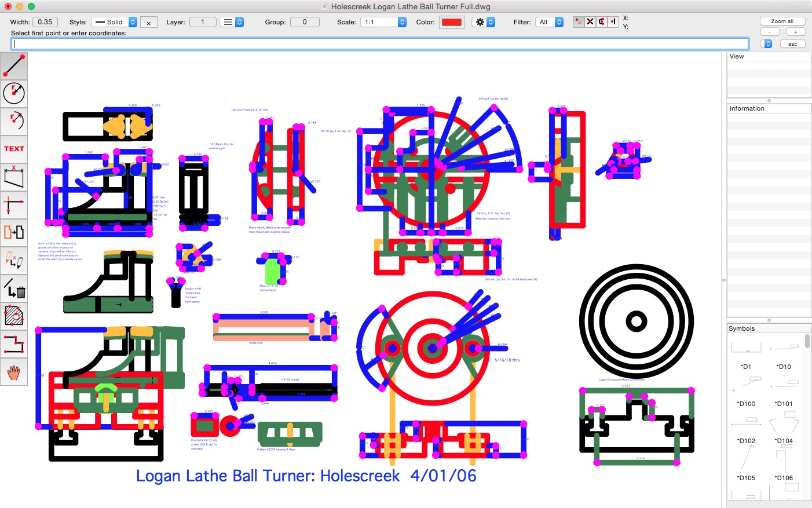The height and width of the screenshot is (508, 812).
Task: Select the Trim/extend lines tool
Action: tap(14, 204)
